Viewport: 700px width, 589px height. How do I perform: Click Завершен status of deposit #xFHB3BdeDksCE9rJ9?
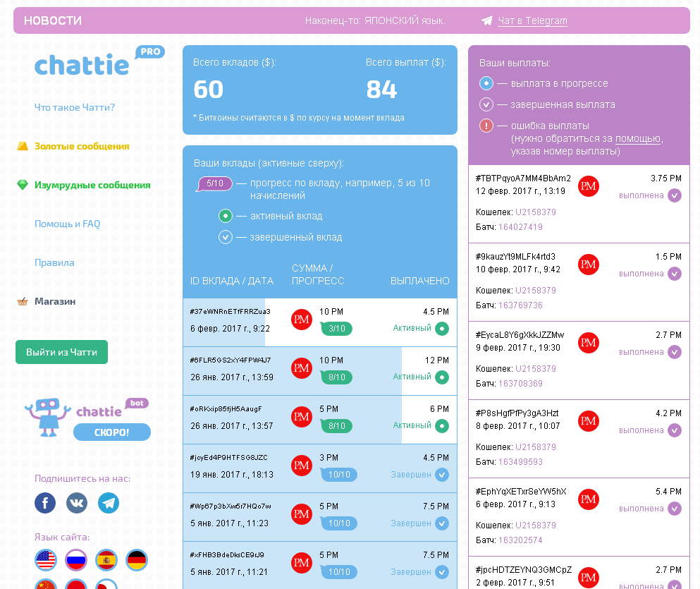[411, 572]
